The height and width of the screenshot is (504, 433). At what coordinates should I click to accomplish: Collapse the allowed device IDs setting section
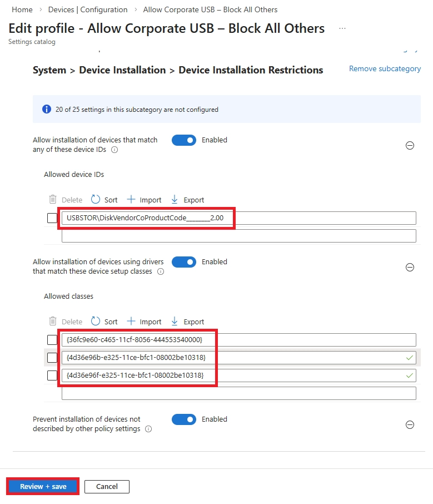[x=410, y=145]
